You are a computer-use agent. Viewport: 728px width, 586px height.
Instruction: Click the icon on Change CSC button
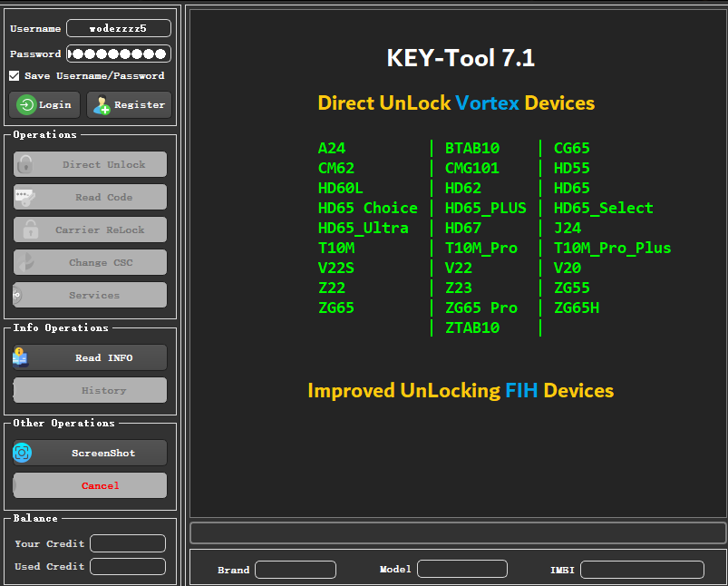[25, 262]
